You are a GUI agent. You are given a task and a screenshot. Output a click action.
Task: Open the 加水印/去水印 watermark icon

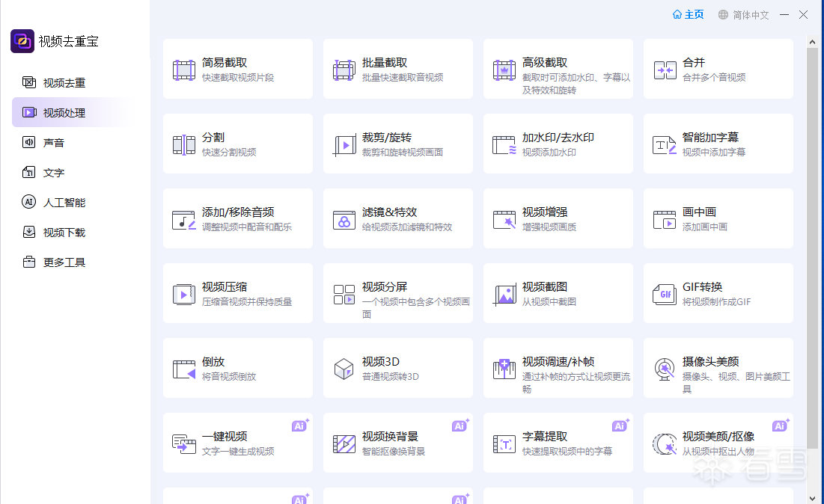[x=504, y=145]
